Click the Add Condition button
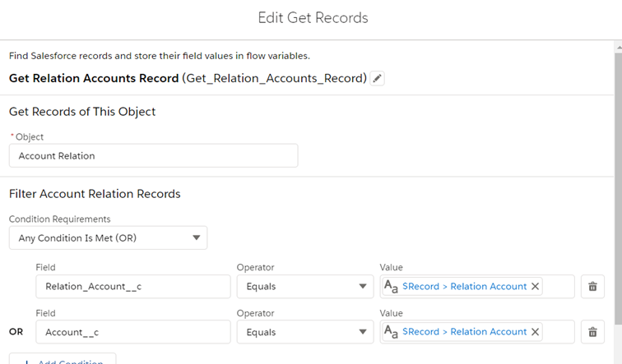 63,362
